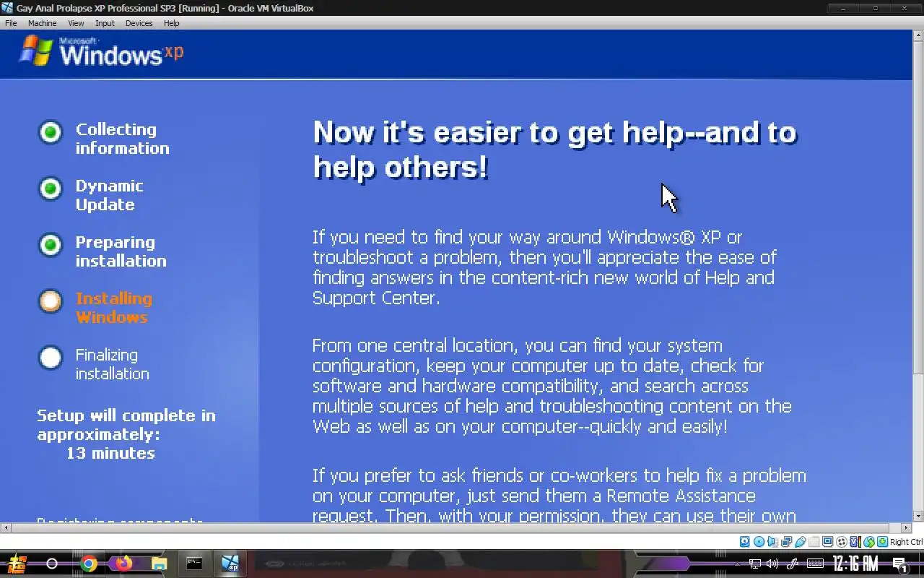Click the 'Finalizing installation' step text

click(x=112, y=364)
